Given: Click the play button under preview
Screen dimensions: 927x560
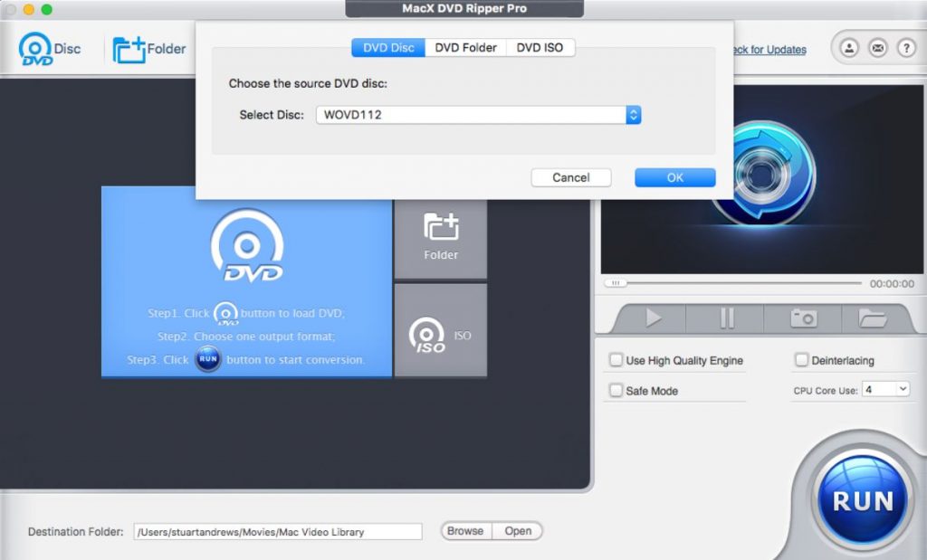Looking at the screenshot, I should 653,318.
